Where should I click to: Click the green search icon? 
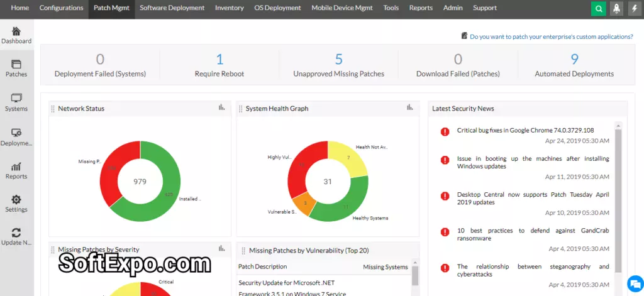coord(599,9)
